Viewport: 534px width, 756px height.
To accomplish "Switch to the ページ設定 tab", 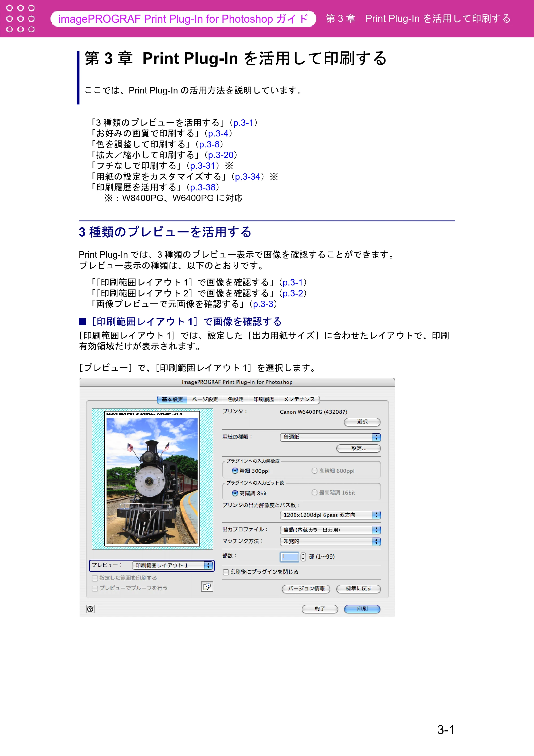I will click(x=205, y=399).
